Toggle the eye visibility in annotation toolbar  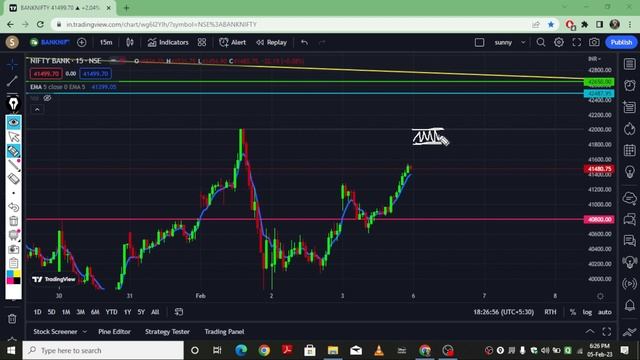coord(13,122)
